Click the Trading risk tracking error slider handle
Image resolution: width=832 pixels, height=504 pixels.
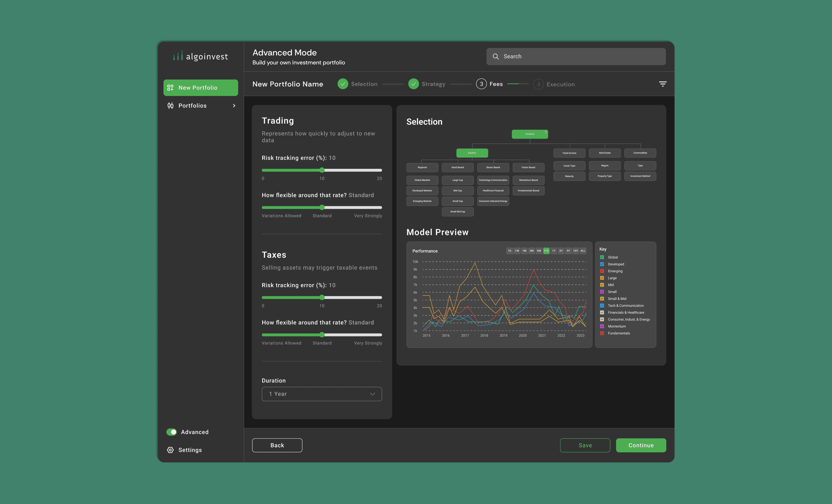click(x=322, y=170)
